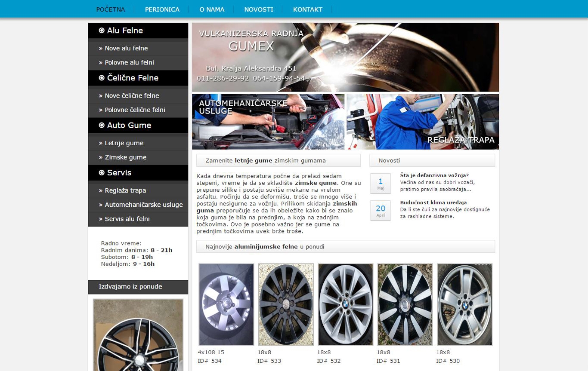Screen dimensions: 588x371
Task: Click the 'Izdvajamo iz ponude' heading
Action: (x=138, y=287)
